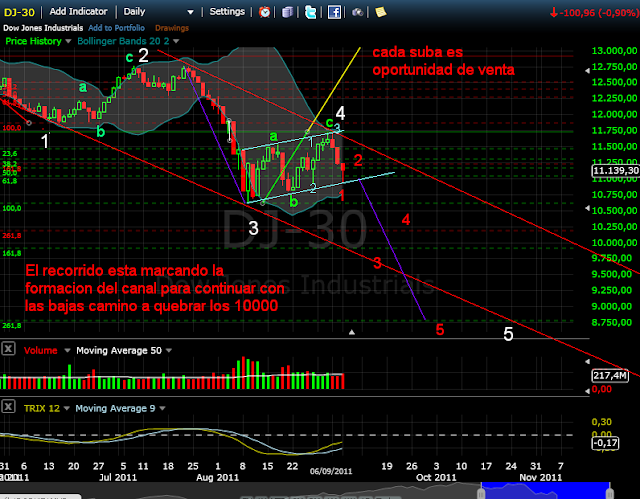This screenshot has width=640, height=499.
Task: Click the TRIX axis label 0,30
Action: coord(602,422)
